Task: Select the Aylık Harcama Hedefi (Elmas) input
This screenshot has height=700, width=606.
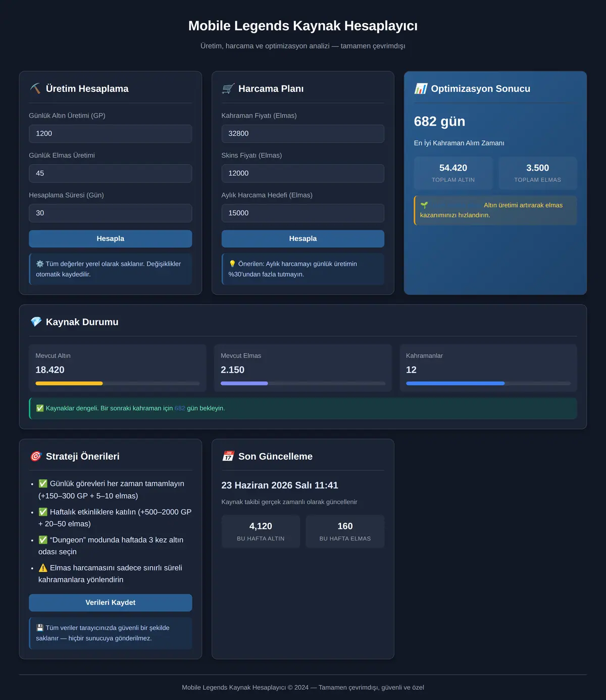Action: [303, 213]
